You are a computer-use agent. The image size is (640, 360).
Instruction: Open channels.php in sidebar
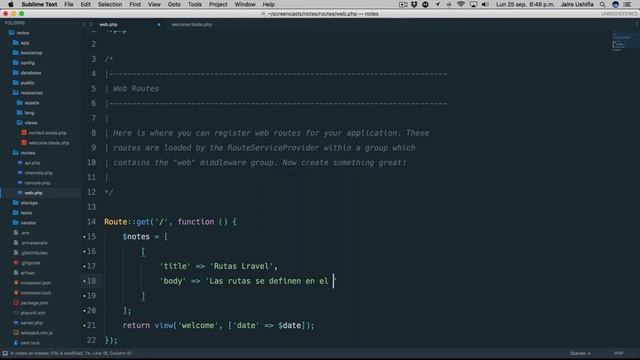(x=35, y=173)
